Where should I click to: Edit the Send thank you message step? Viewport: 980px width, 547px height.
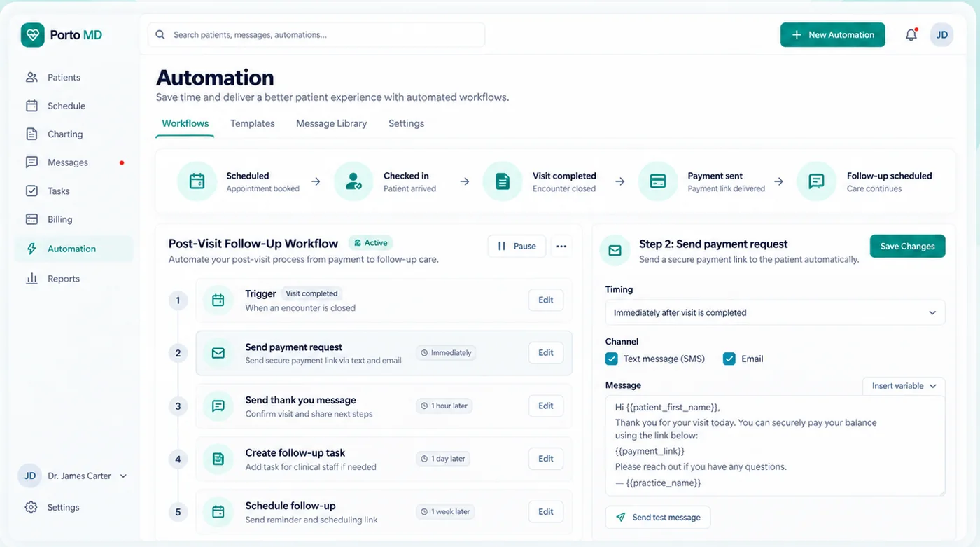click(546, 406)
